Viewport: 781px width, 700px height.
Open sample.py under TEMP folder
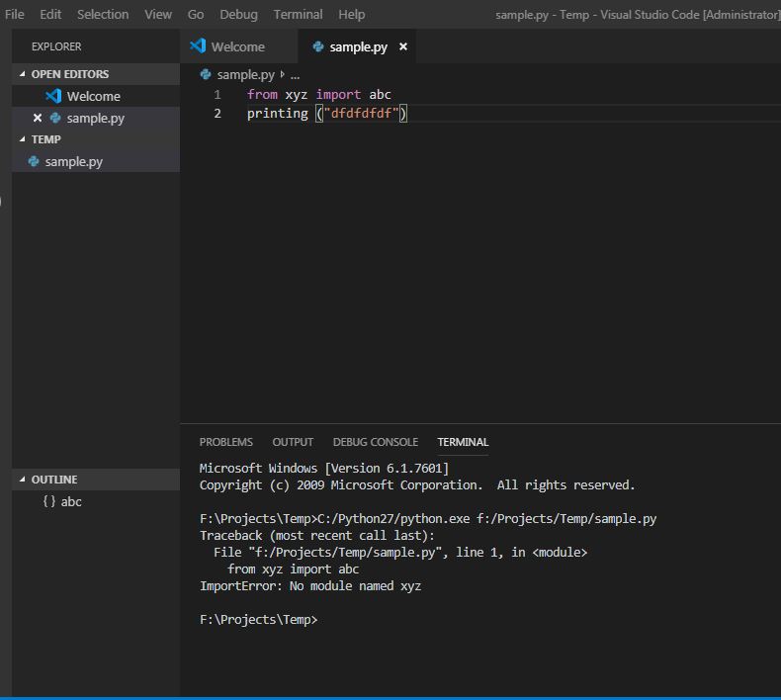pos(96,161)
